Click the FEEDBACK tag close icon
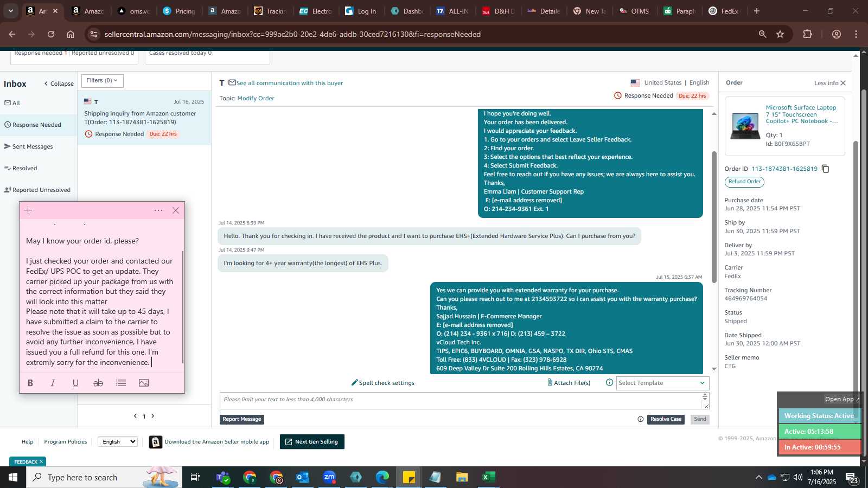This screenshot has height=488, width=868. pyautogui.click(x=41, y=461)
